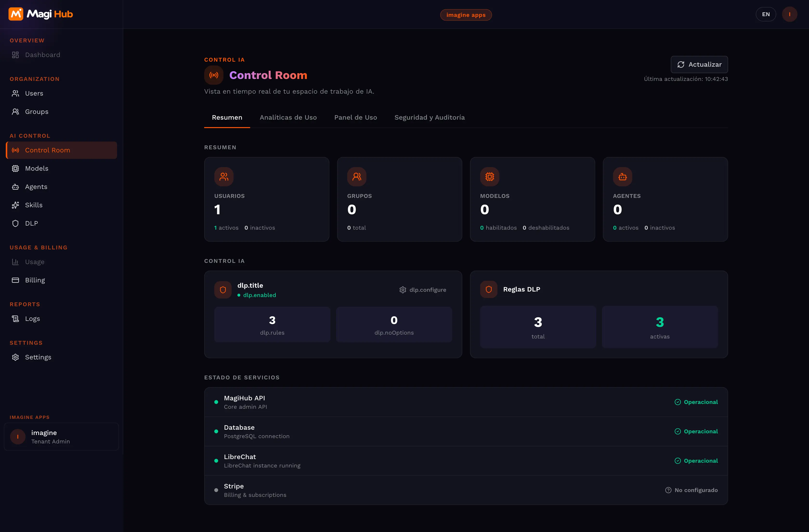Click the Database service row

point(466,431)
